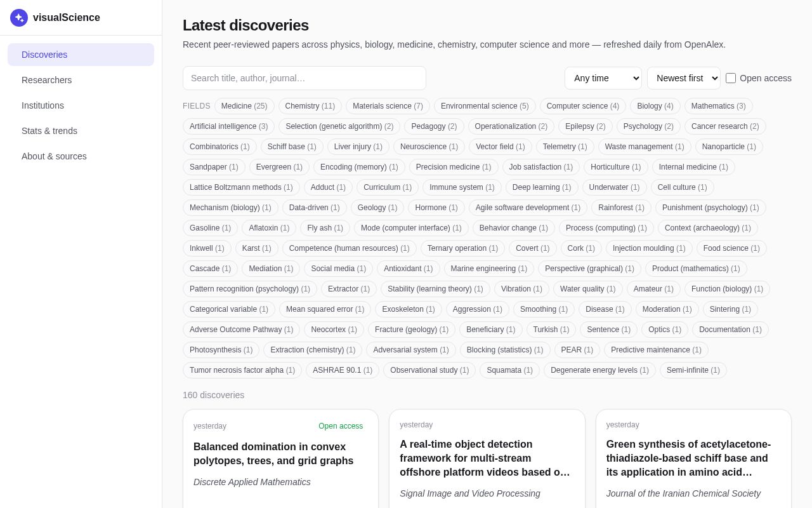Open About & sources
This screenshot has width=812, height=508.
click(81, 156)
